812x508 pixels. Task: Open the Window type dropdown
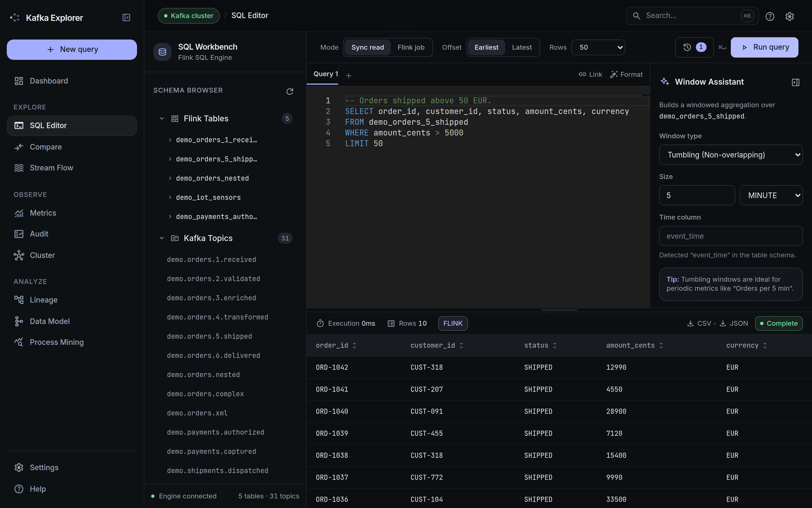point(731,155)
